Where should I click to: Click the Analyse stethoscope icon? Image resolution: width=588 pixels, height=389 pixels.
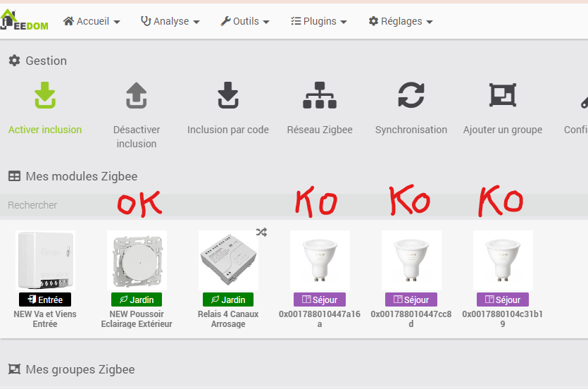click(146, 21)
